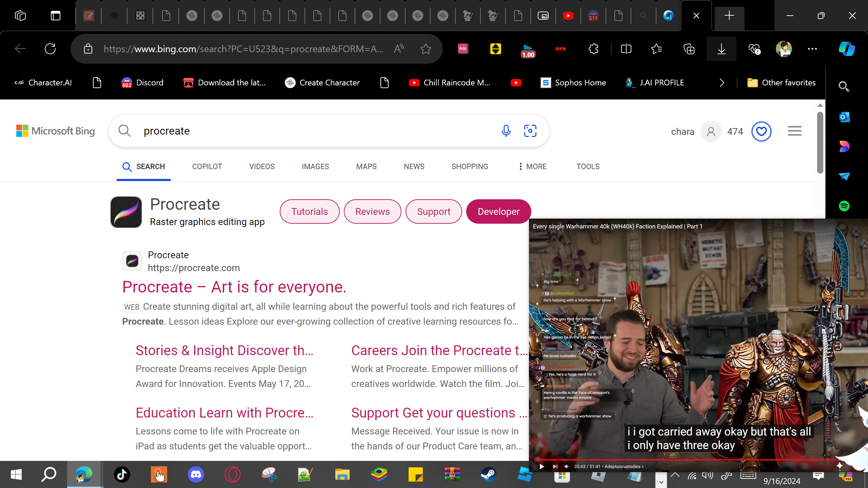The width and height of the screenshot is (868, 488).
Task: Open the BTR extension icon
Action: point(560,49)
